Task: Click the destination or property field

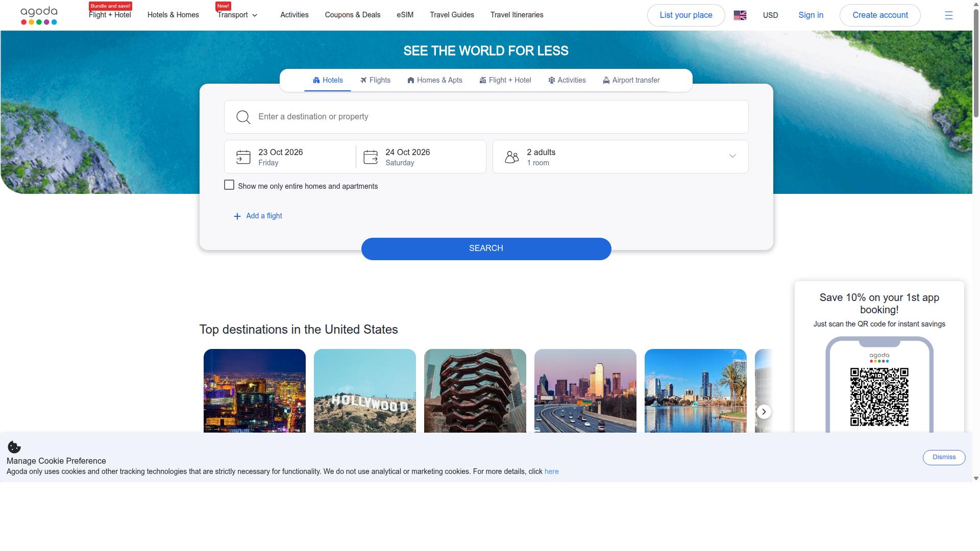Action: (486, 117)
